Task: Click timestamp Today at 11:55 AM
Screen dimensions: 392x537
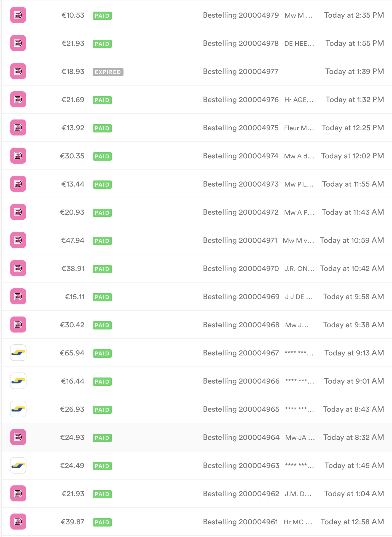Action: [x=353, y=184]
